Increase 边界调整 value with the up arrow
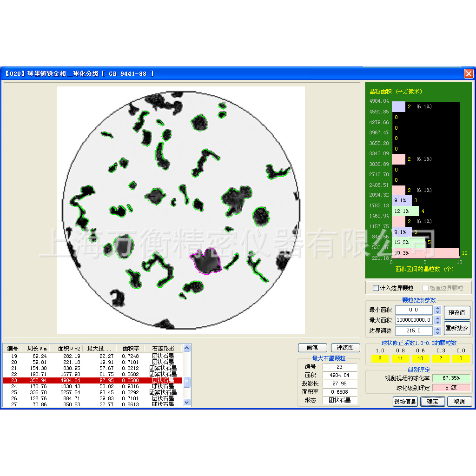The height and width of the screenshot is (476, 476). coord(437,329)
